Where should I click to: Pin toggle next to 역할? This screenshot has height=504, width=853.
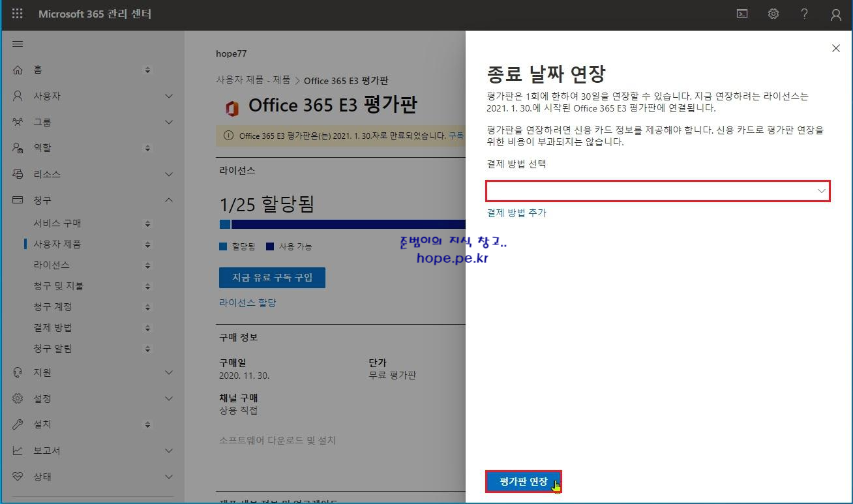[147, 148]
